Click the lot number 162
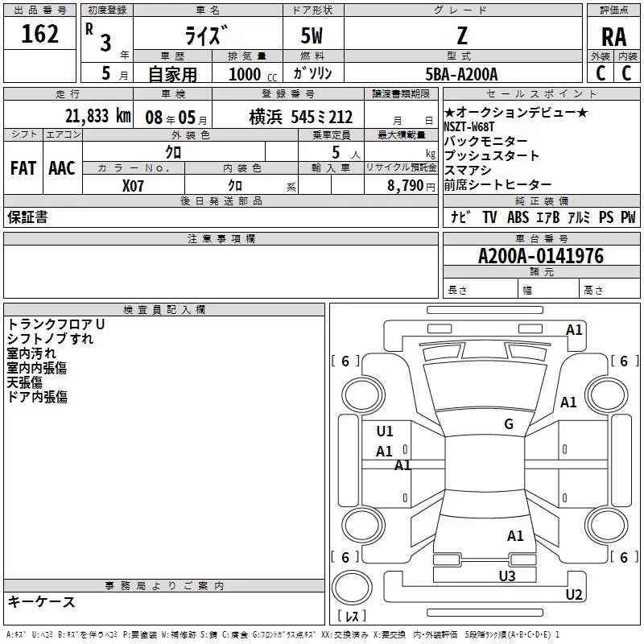The width and height of the screenshot is (644, 644). click(39, 35)
